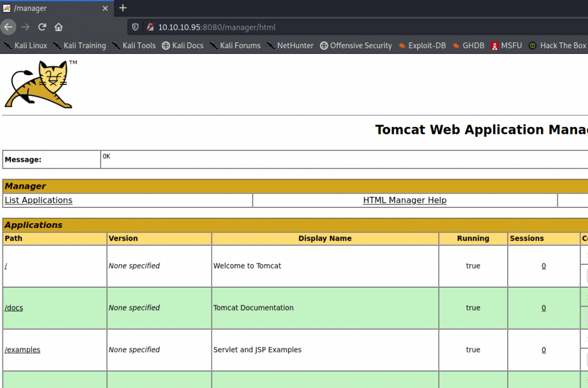Open the Kali Tools bookmark
Image resolution: width=588 pixels, height=388 pixels.
click(134, 45)
